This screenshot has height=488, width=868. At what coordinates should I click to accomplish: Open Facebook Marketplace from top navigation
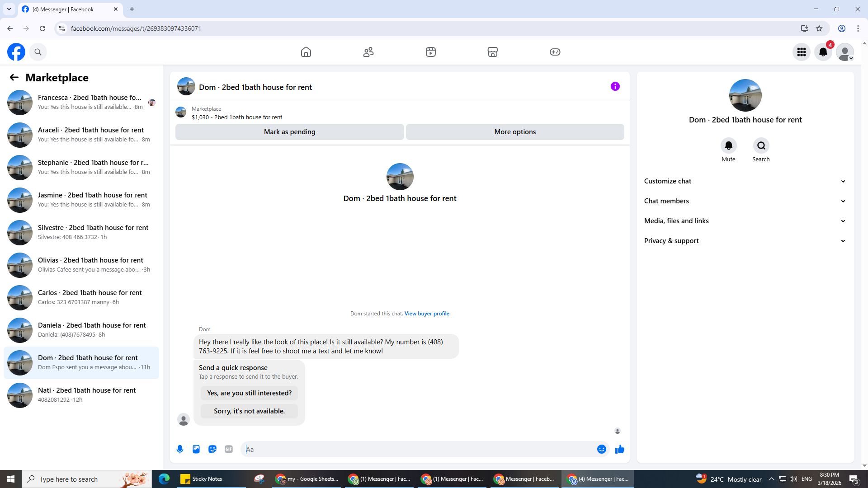[493, 52]
